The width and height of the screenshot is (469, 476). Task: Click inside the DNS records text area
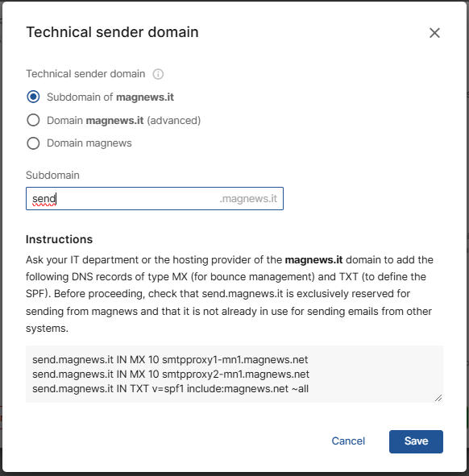(234, 374)
